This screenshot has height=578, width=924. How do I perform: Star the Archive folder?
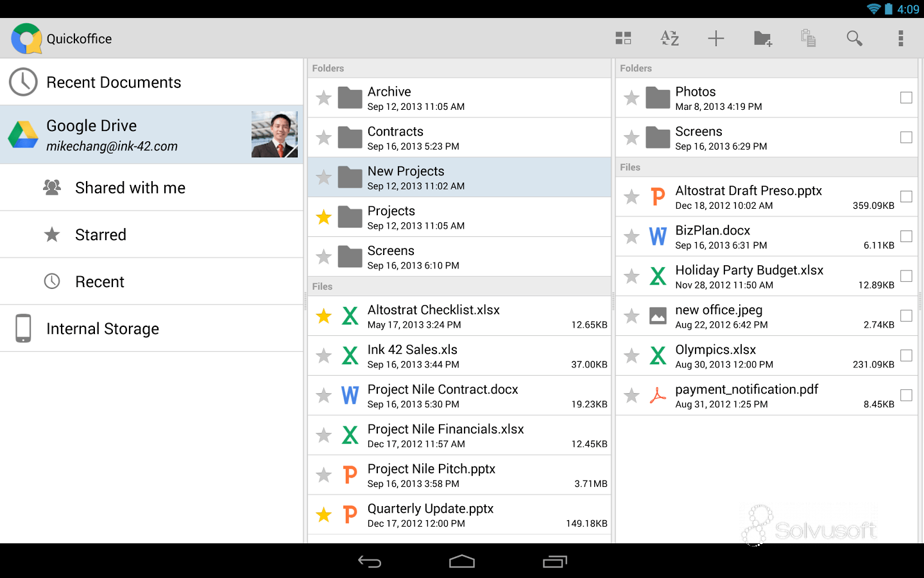(323, 98)
